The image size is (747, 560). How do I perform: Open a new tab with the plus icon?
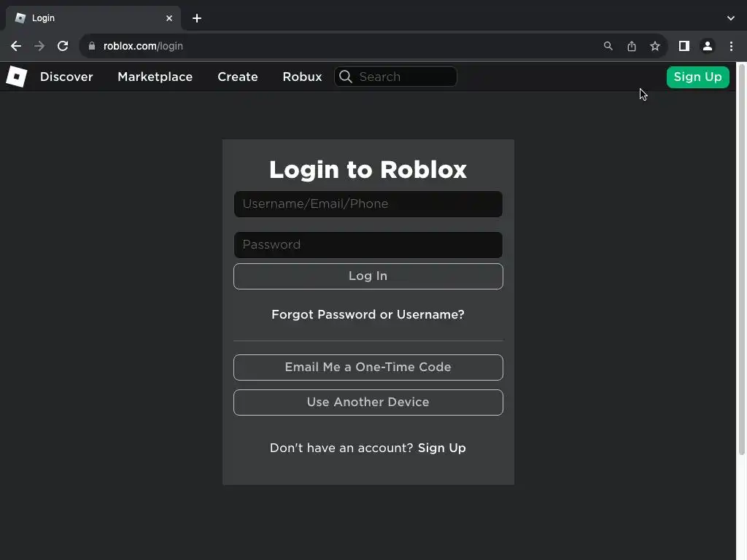click(x=197, y=18)
